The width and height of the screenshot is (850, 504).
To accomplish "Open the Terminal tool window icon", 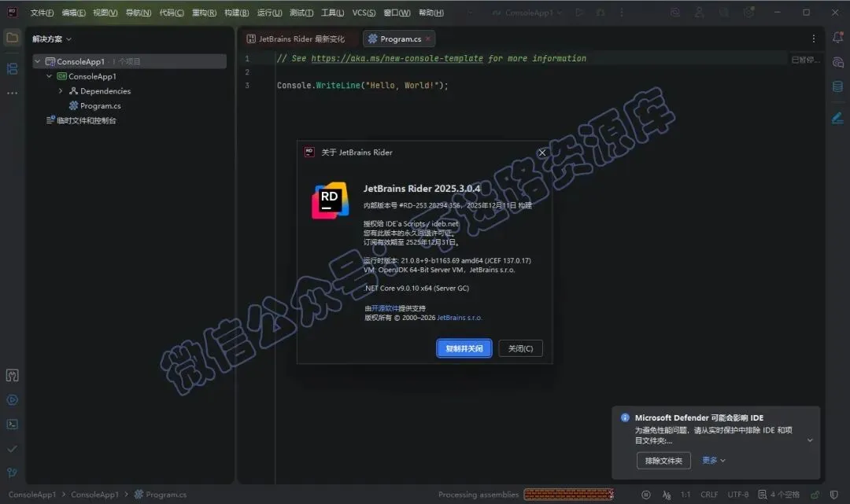I will point(12,425).
